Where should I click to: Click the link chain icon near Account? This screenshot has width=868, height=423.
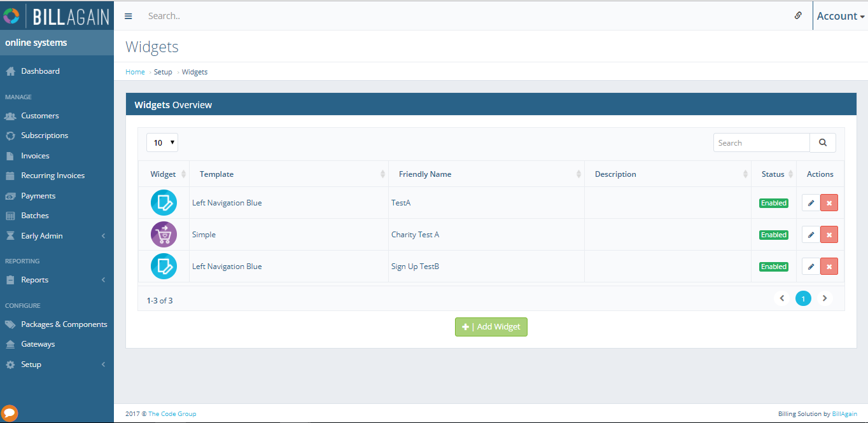click(798, 15)
